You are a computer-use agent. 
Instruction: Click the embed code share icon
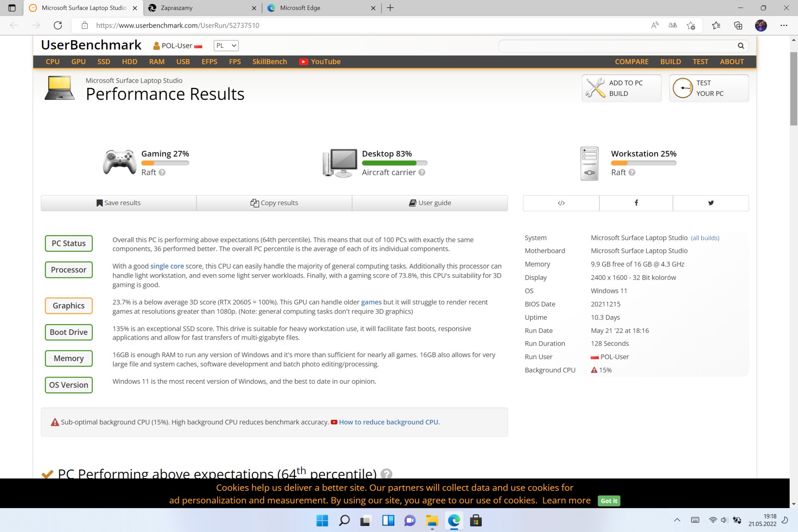[561, 203]
